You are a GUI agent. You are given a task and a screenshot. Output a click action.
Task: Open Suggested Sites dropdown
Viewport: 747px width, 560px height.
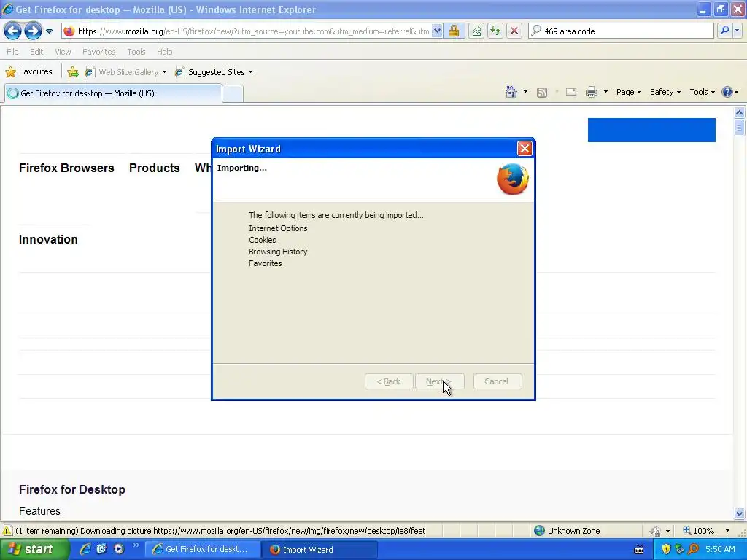(x=214, y=72)
